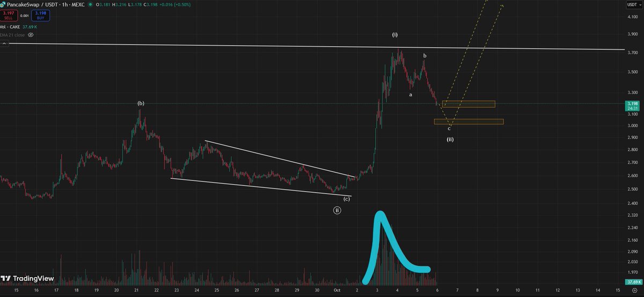The height and width of the screenshot is (297, 644).
Task: Select the EMA 21 close indicator label
Action: click(x=13, y=34)
